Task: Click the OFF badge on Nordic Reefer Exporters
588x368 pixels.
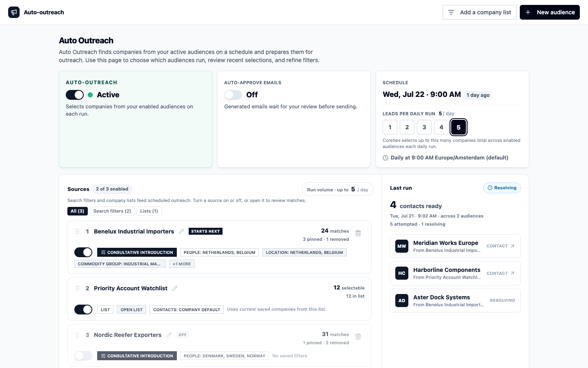Action: pyautogui.click(x=183, y=335)
